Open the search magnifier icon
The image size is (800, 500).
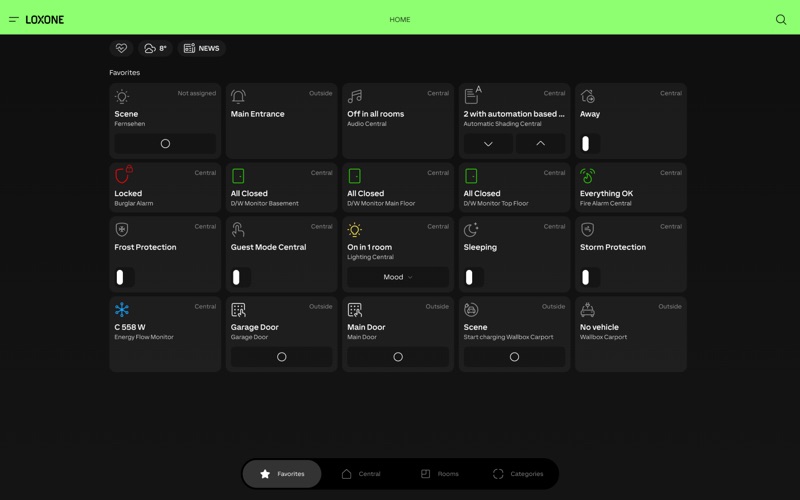click(x=781, y=19)
